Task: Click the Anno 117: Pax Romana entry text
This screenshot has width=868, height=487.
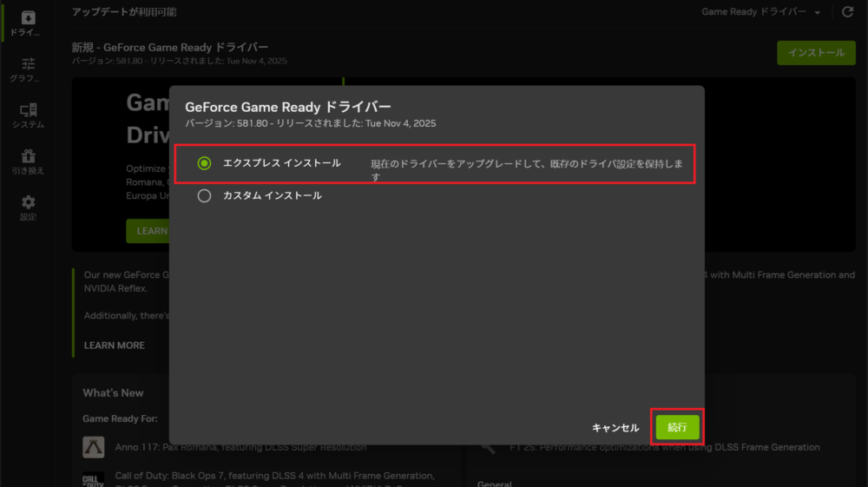Action: click(240, 447)
